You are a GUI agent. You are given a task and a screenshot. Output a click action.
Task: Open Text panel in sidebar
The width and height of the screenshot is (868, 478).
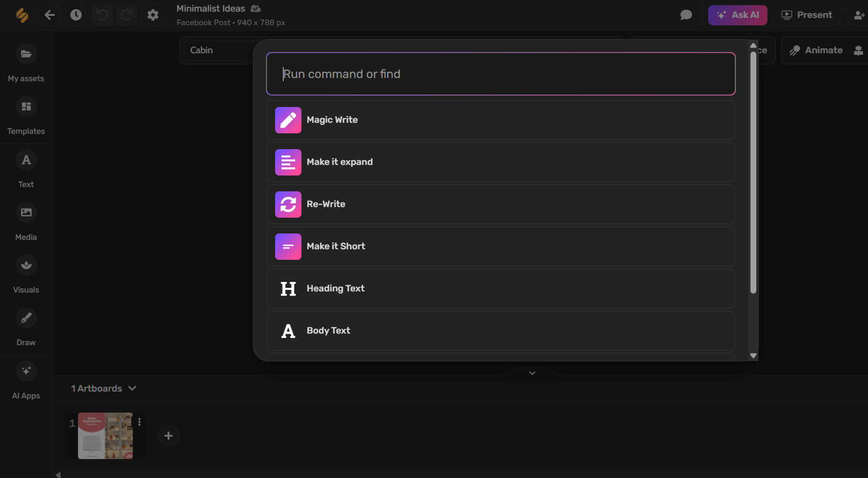click(26, 169)
